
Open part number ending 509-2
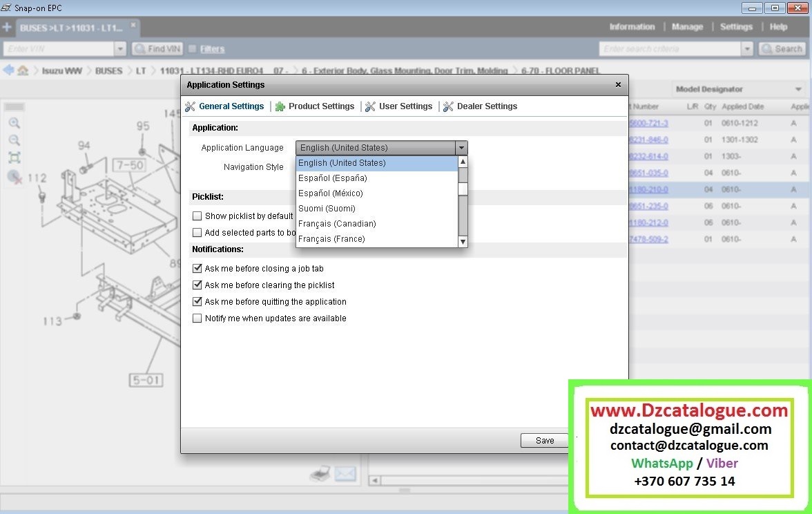(648, 239)
